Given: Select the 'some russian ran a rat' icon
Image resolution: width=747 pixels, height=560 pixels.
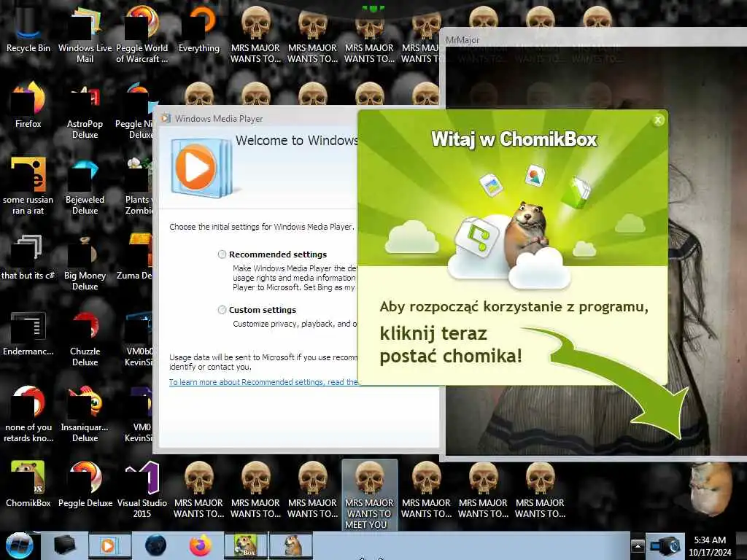Looking at the screenshot, I should [28, 186].
